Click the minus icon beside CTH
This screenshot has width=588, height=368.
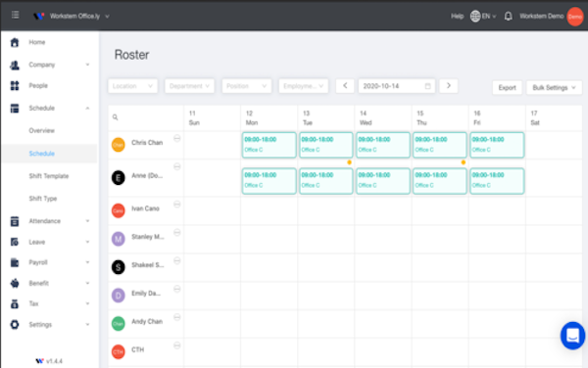click(177, 345)
